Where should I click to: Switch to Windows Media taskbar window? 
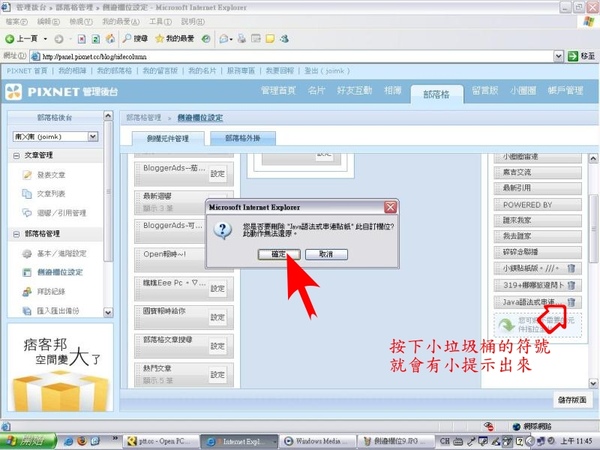pos(316,441)
